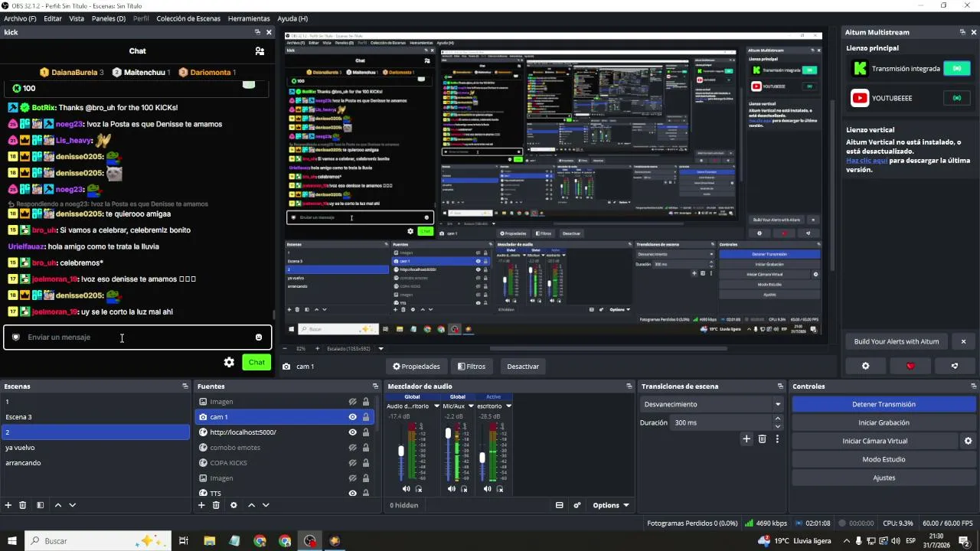
Task: Click the Aitum red heart donate icon
Action: click(x=910, y=366)
